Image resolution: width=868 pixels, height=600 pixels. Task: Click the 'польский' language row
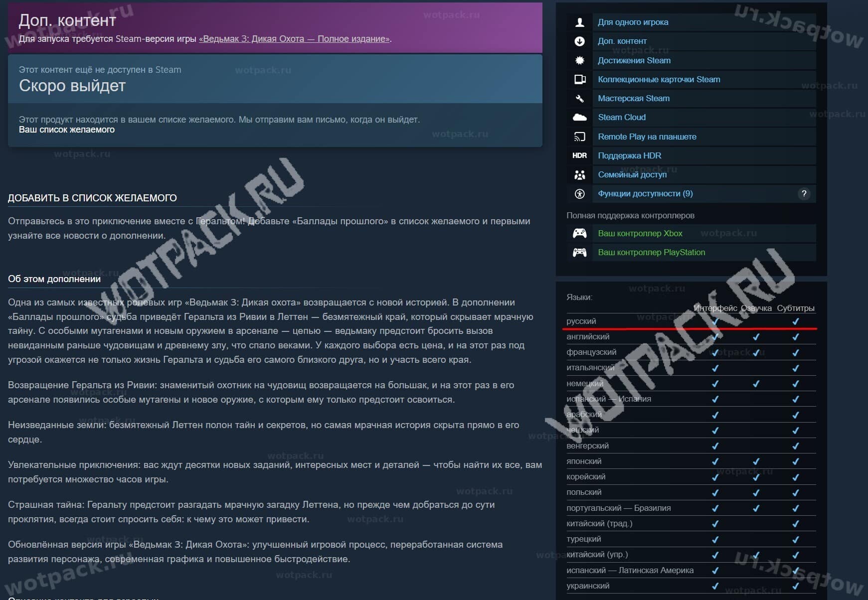click(691, 492)
